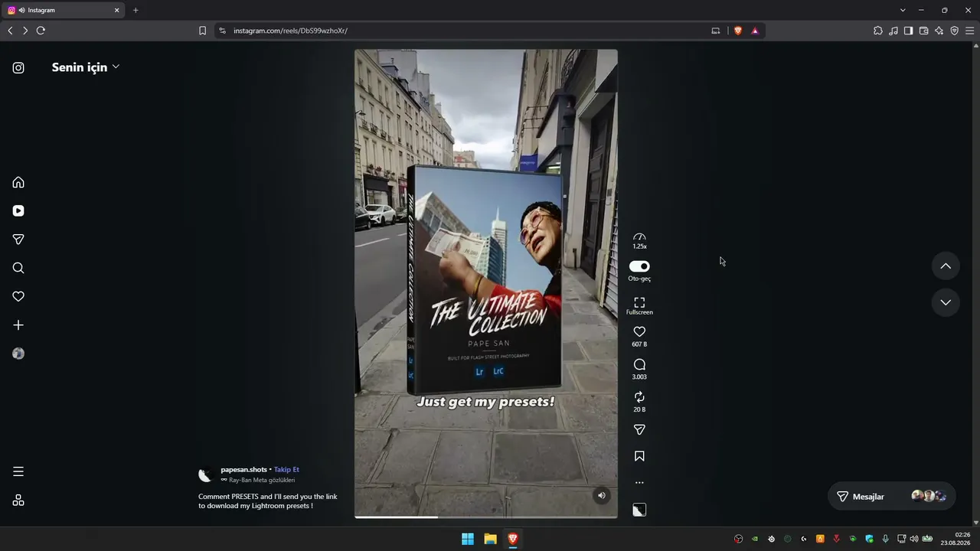This screenshot has width=980, height=551.
Task: Enter Fullscreen mode for the reel
Action: pyautogui.click(x=639, y=305)
